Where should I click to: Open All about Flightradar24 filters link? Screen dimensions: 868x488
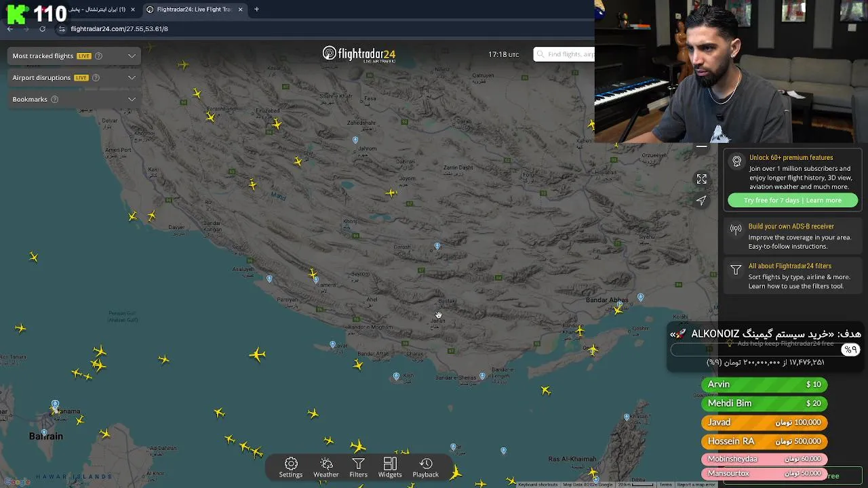790,266
